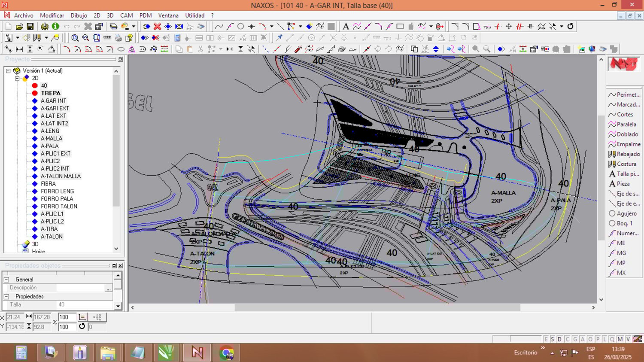Collapse the General properties section
644x362 pixels.
pos(6,280)
